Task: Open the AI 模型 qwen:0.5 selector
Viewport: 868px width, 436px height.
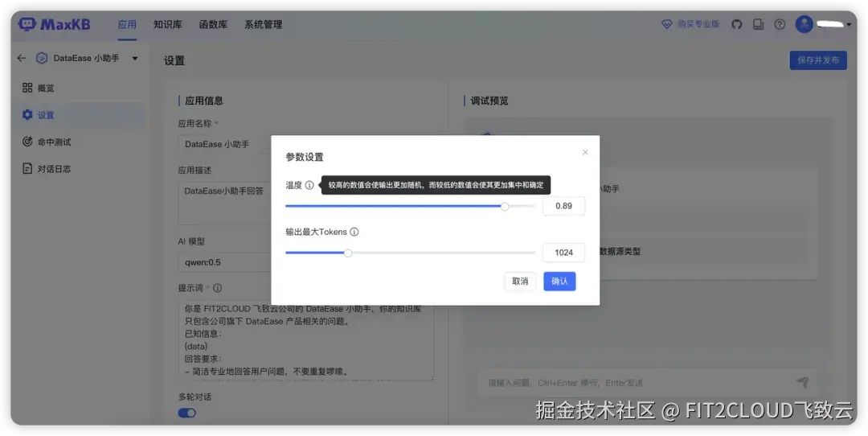Action: point(224,262)
